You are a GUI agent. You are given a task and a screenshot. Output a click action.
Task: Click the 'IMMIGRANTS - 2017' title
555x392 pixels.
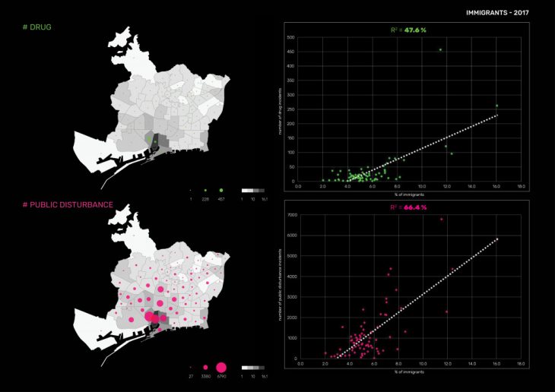pos(496,13)
